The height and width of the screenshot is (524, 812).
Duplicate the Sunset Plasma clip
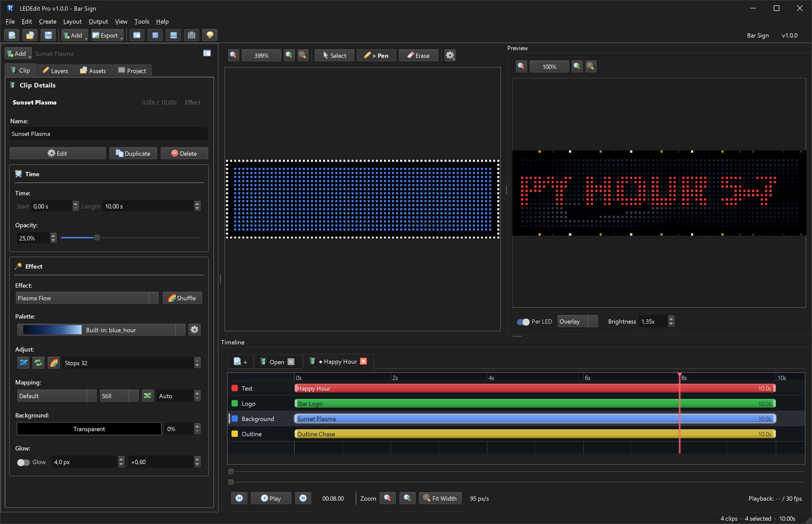pos(133,153)
